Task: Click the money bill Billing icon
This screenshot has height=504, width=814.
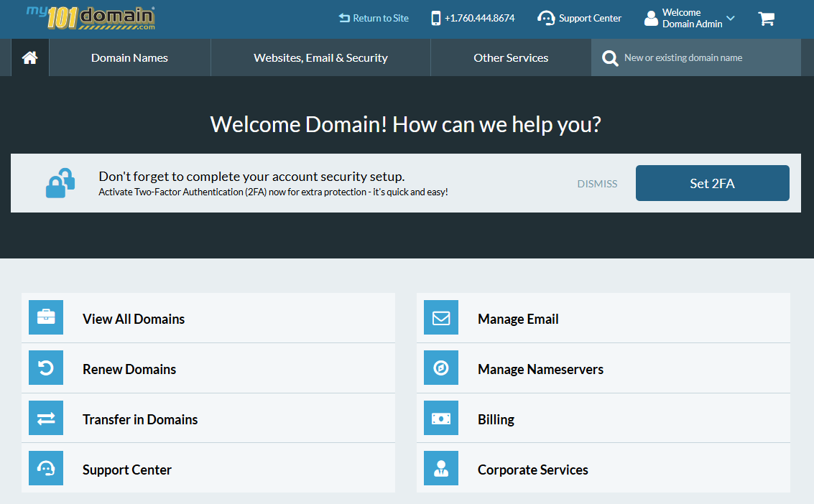Action: tap(441, 418)
